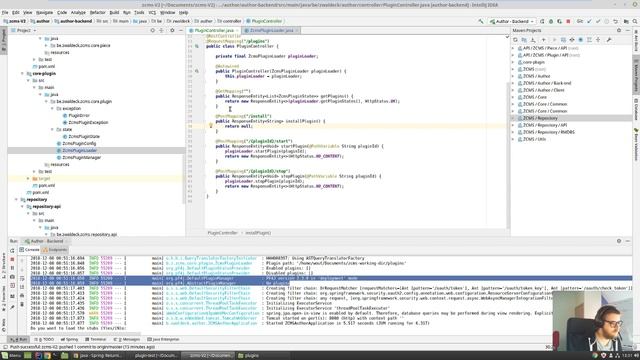This screenshot has height=360, width=640.
Task: Stop process in the Run panel
Action: click(x=12, y=259)
